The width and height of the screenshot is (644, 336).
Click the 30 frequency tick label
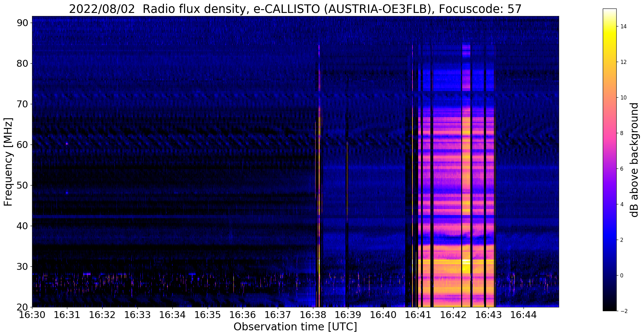pyautogui.click(x=23, y=267)
